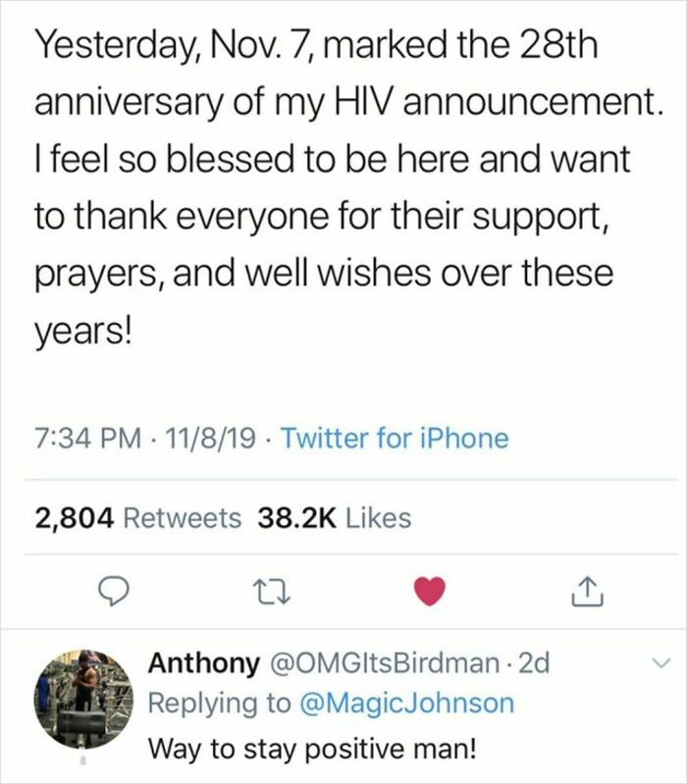Viewport: 687px width, 784px height.
Task: Open the reply's 2d timestamp
Action: tap(535, 663)
